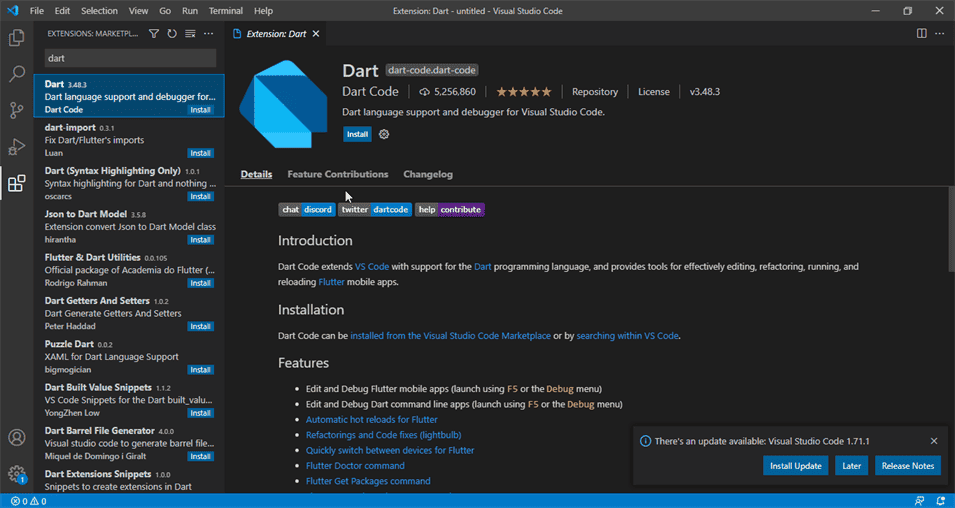The image size is (955, 508).
Task: Open the Explorer view in activity bar
Action: click(16, 38)
